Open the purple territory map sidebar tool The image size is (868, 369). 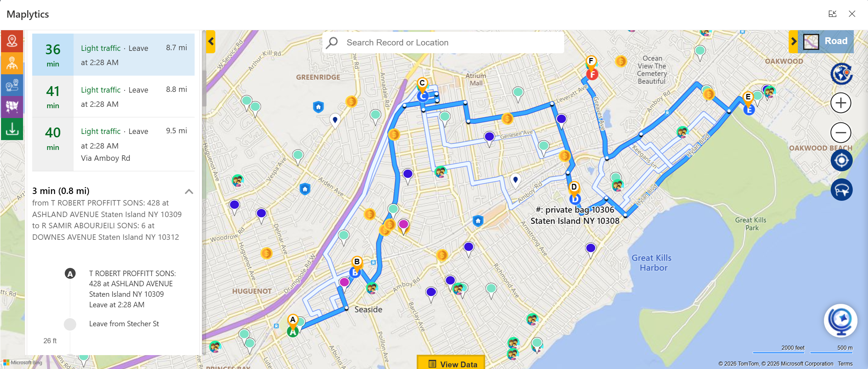pyautogui.click(x=12, y=107)
